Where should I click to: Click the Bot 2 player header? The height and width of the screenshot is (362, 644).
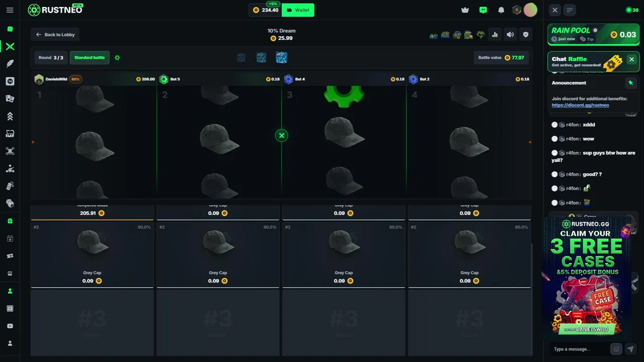[469, 79]
